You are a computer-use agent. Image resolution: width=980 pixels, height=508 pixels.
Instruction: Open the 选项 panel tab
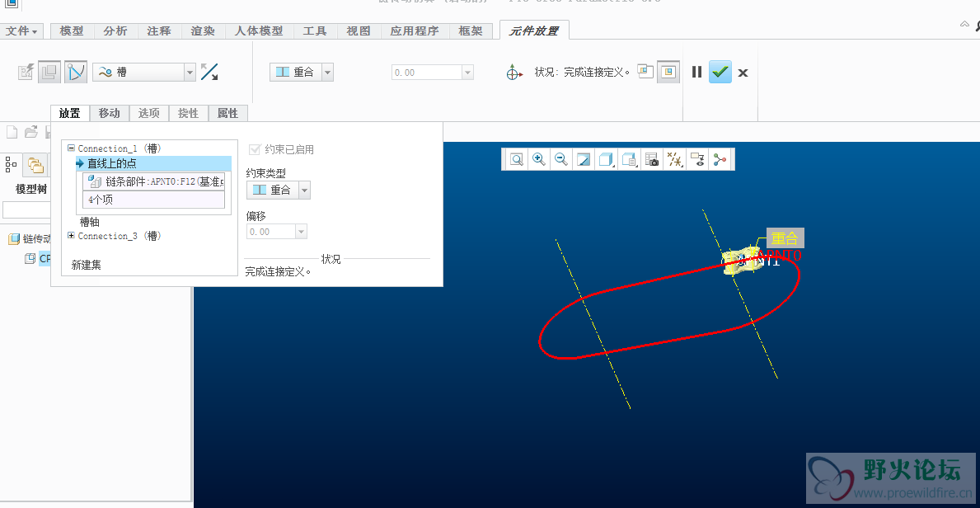point(148,113)
